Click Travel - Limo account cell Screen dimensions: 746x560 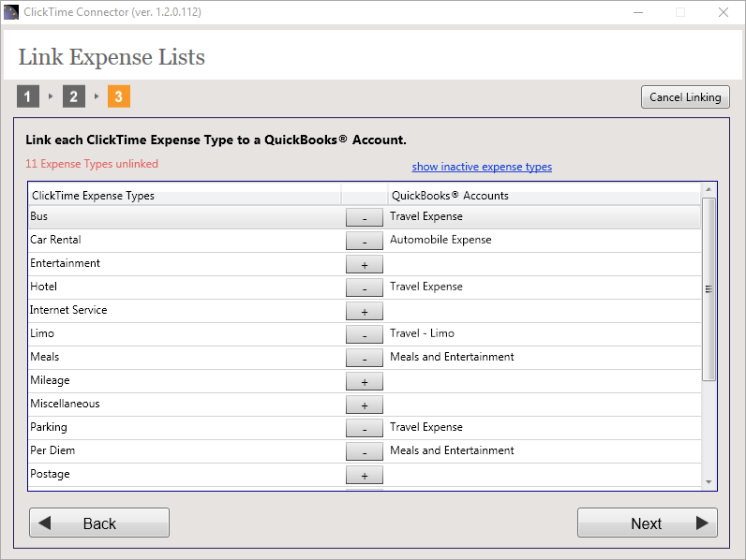422,333
